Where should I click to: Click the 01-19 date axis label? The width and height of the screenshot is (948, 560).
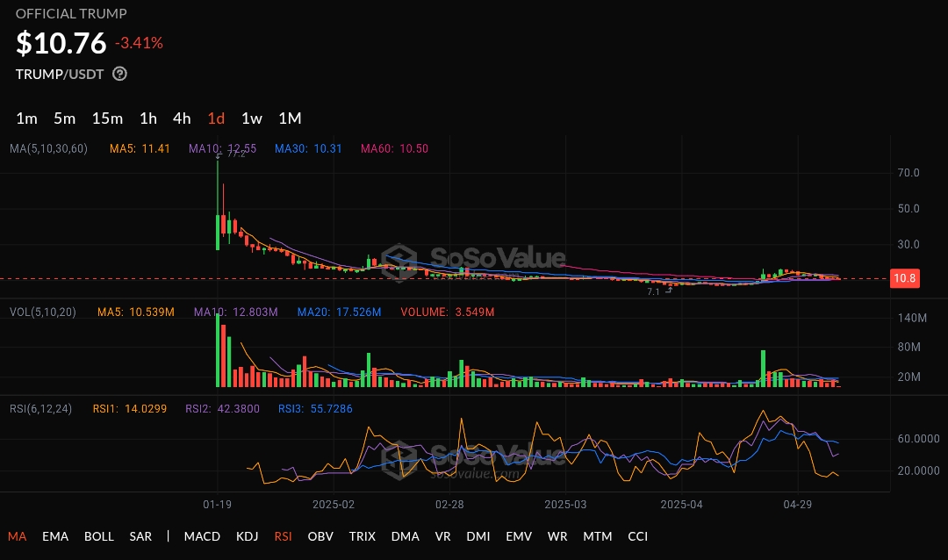pos(217,505)
